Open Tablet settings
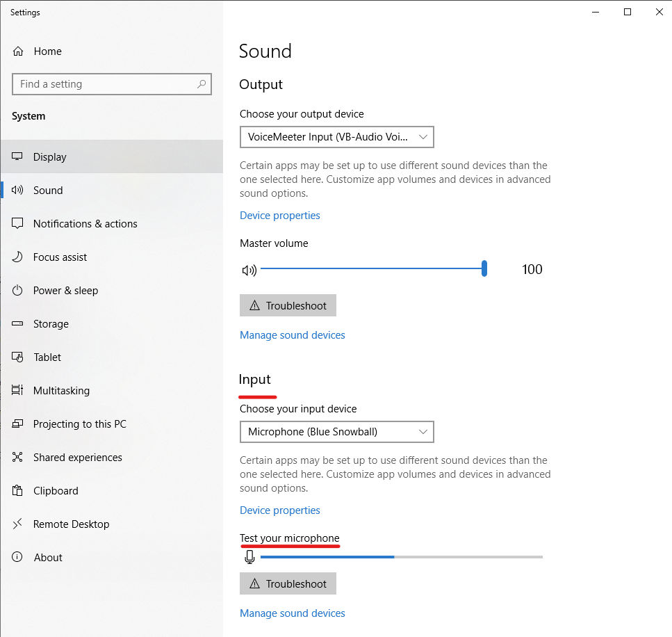 click(112, 357)
